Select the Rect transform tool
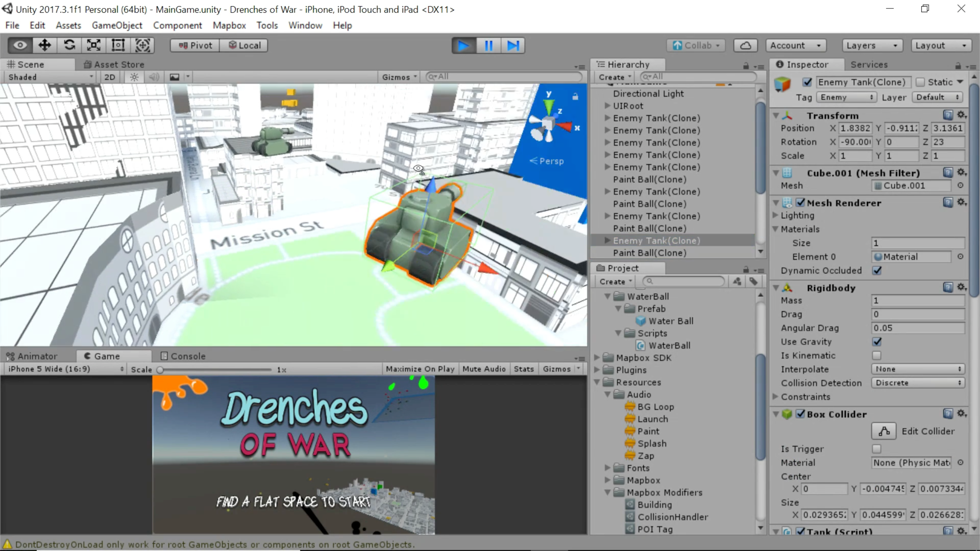980x551 pixels. click(x=118, y=45)
